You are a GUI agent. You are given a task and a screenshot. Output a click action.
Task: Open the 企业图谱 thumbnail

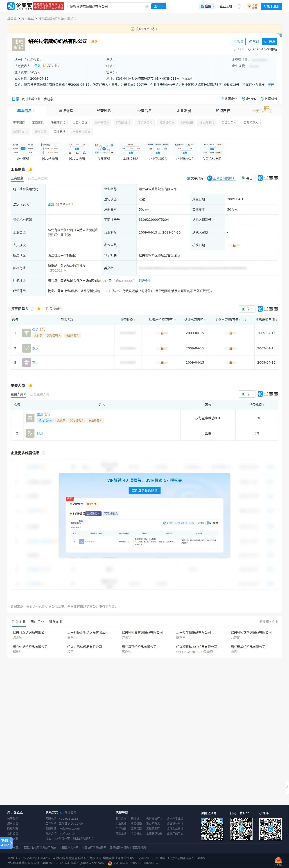[x=23, y=151]
